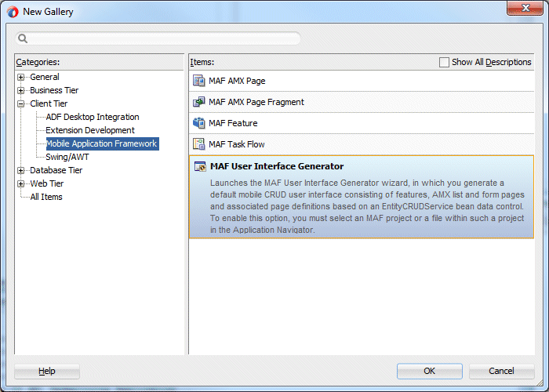Viewport: 549px width, 392px height.
Task: Click the MAF AMX Page icon
Action: [199, 81]
